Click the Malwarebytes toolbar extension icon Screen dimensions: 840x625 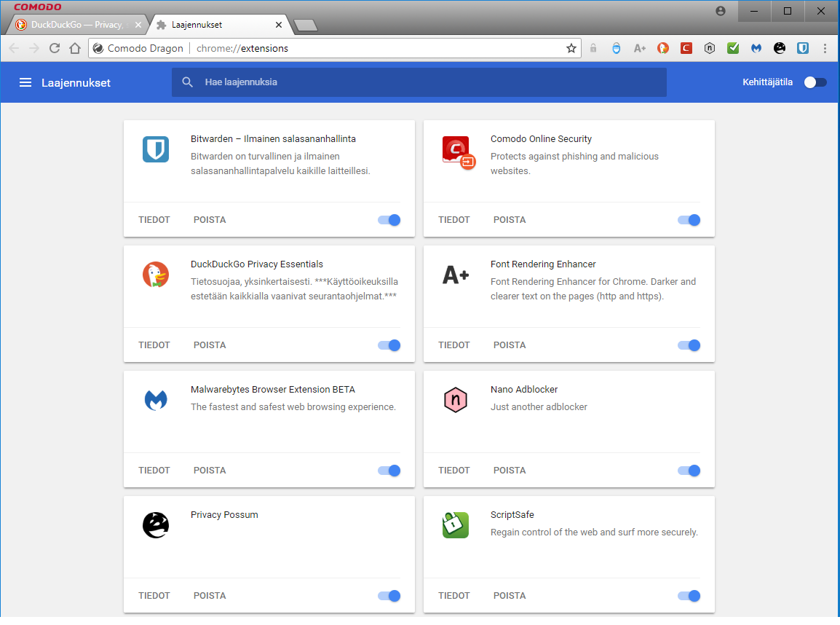[756, 49]
